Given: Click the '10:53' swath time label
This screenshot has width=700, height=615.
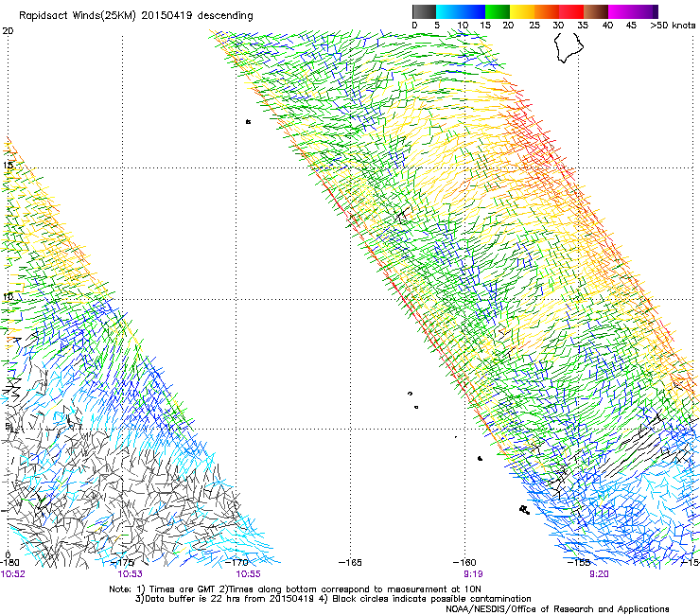Looking at the screenshot, I should [130, 574].
